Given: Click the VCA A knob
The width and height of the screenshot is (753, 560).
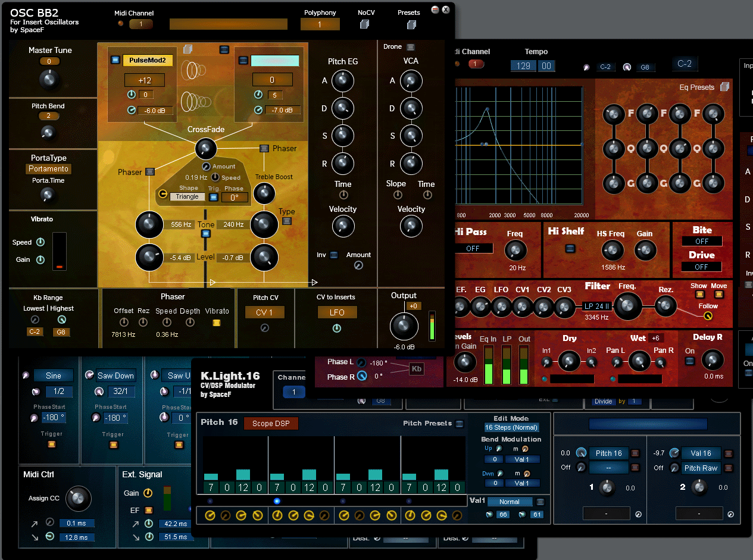Looking at the screenshot, I should (x=411, y=80).
